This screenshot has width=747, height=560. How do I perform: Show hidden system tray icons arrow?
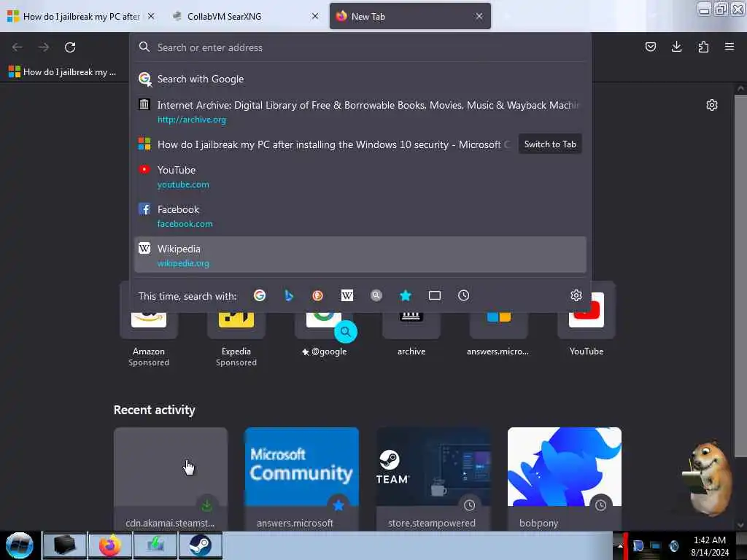point(620,545)
